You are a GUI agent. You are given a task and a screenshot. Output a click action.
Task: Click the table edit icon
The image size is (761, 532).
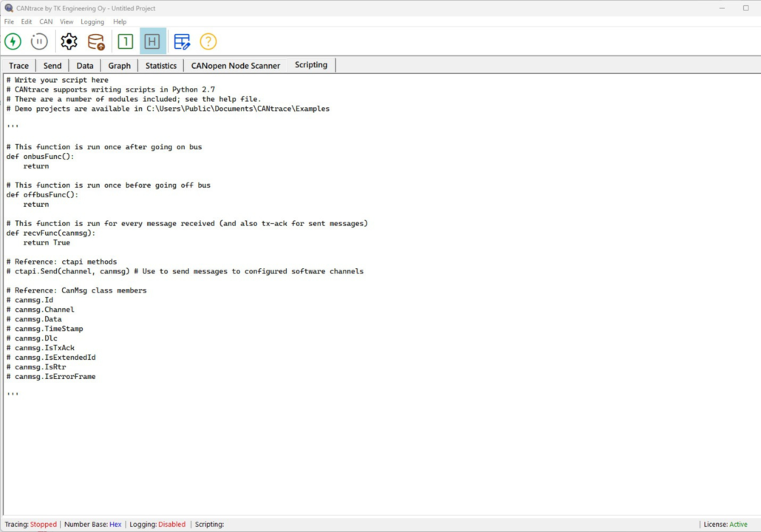click(x=182, y=41)
